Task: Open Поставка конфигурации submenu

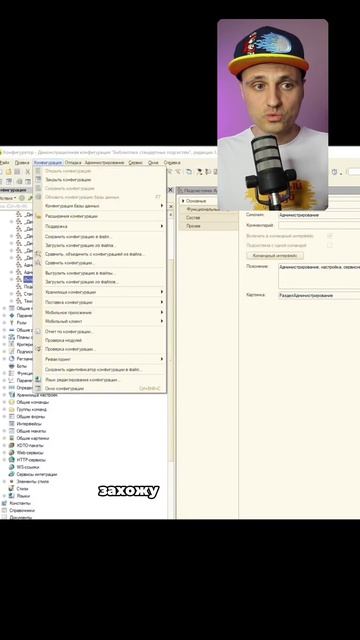Action: pyautogui.click(x=100, y=302)
